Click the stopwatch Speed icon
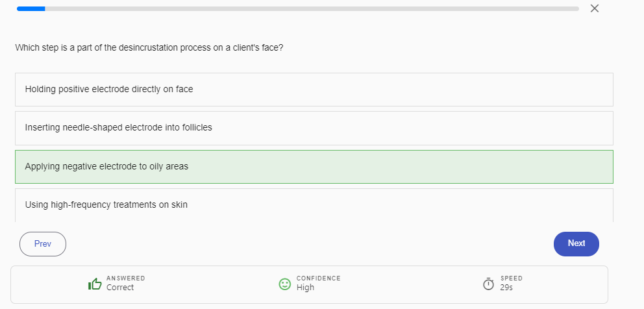 click(489, 284)
